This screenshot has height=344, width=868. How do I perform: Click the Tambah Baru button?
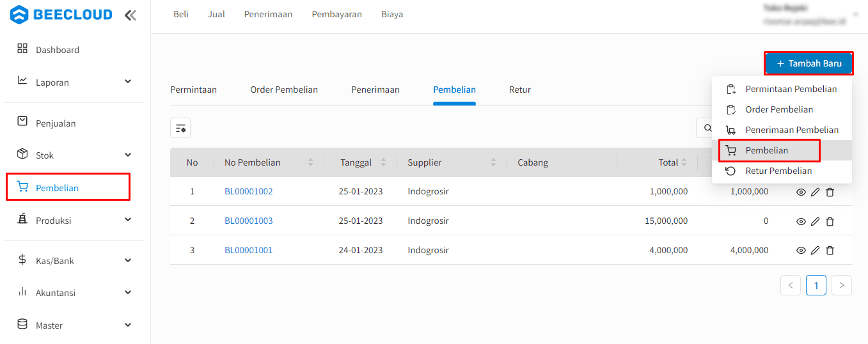click(809, 63)
